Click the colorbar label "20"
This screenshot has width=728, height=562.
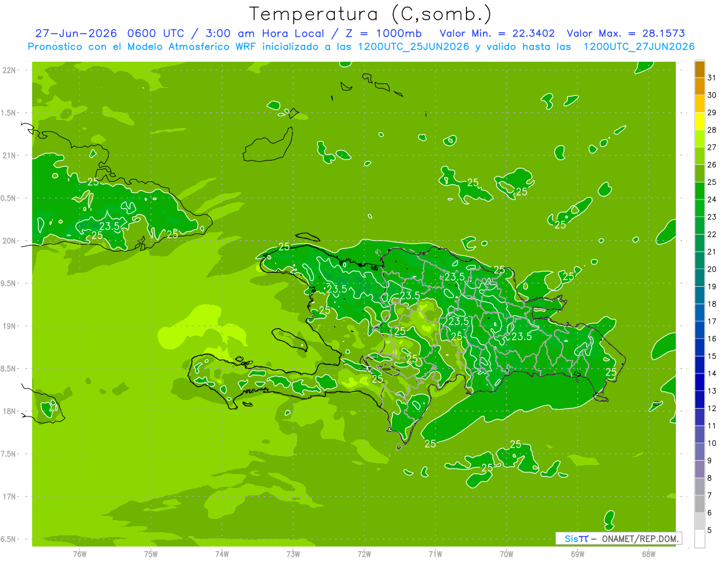coord(712,269)
